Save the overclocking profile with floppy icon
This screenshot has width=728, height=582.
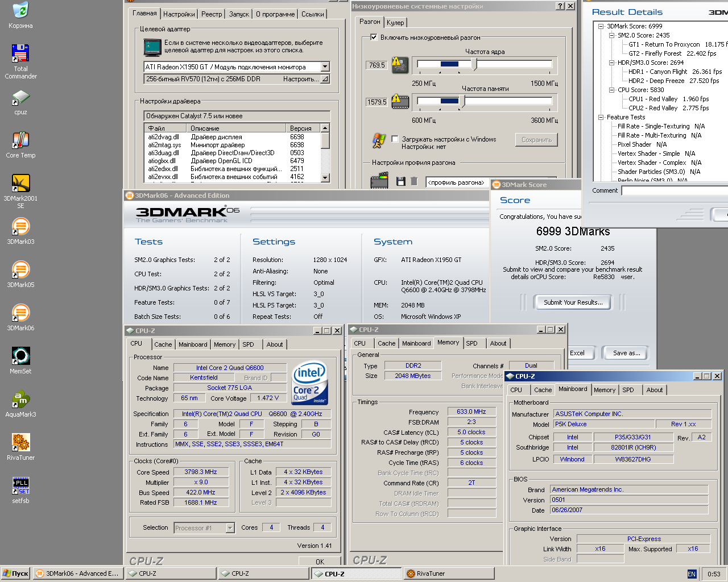[401, 181]
